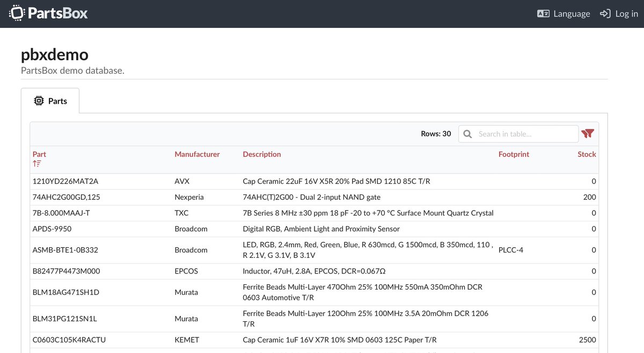Open part 7B-8.000MAAJ-T
Viewport: 644px width, 353px height.
(61, 213)
